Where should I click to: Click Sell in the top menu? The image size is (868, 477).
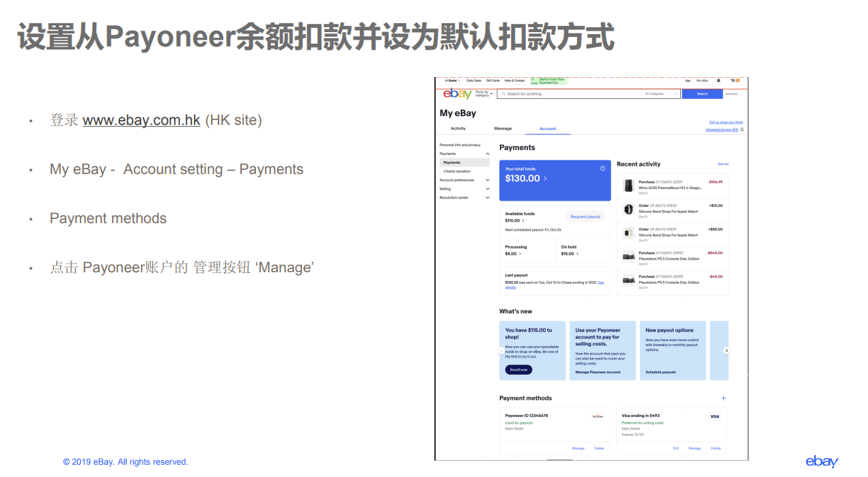click(688, 81)
